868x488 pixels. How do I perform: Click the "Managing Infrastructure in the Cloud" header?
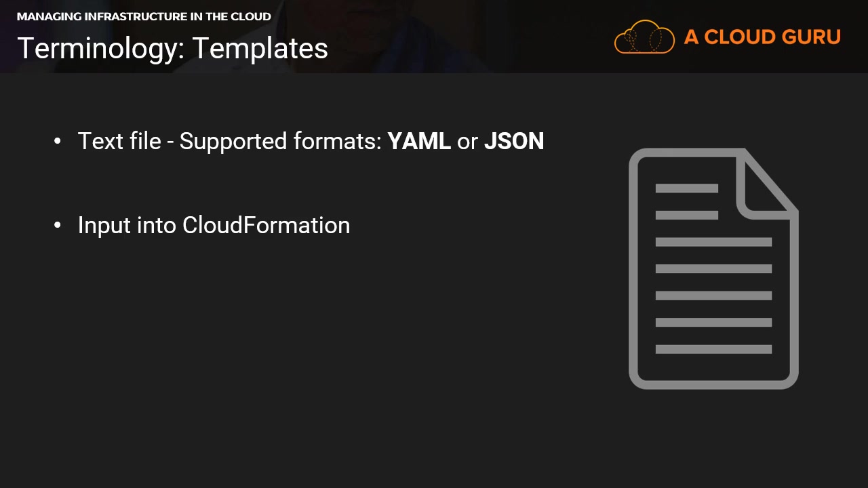point(144,16)
